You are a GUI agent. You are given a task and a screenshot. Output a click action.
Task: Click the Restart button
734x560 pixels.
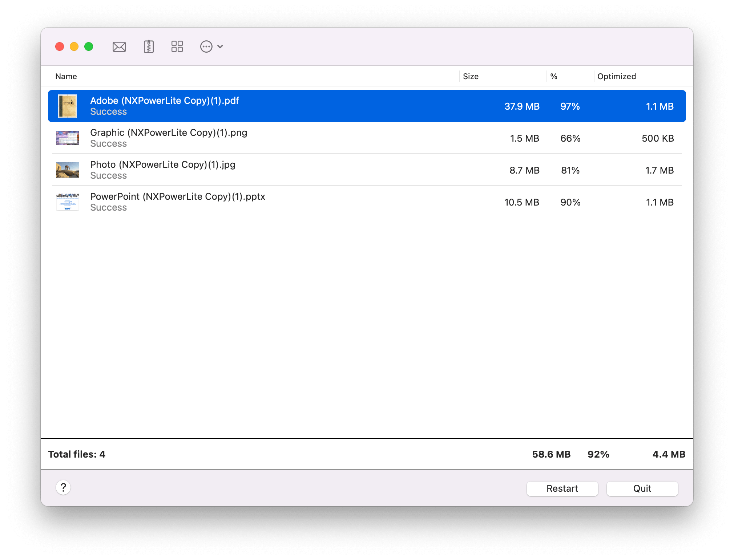562,488
